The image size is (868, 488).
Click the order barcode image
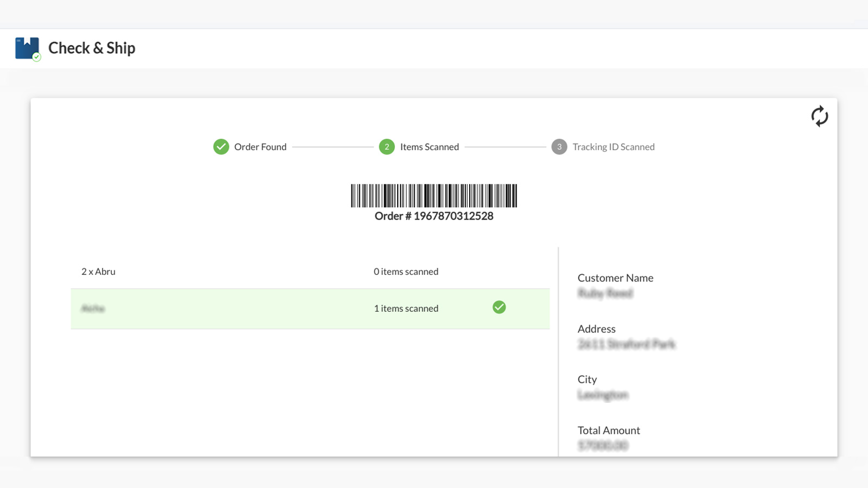click(433, 196)
